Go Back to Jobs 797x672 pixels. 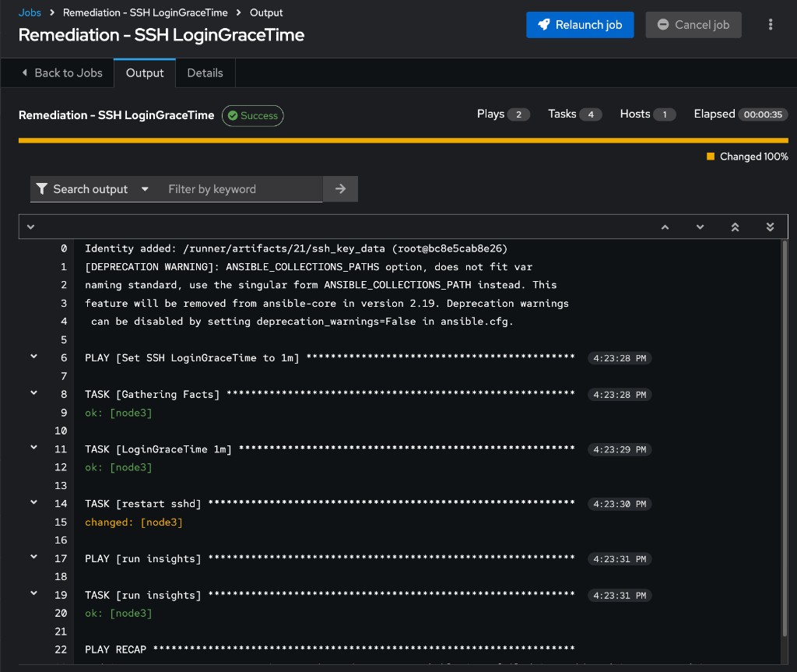point(62,72)
